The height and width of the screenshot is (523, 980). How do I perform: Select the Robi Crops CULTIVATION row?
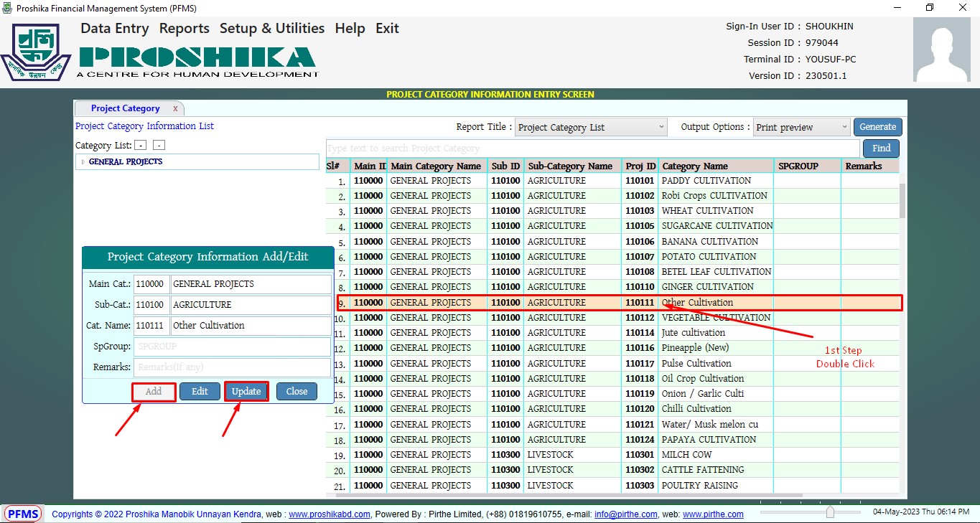click(x=613, y=196)
